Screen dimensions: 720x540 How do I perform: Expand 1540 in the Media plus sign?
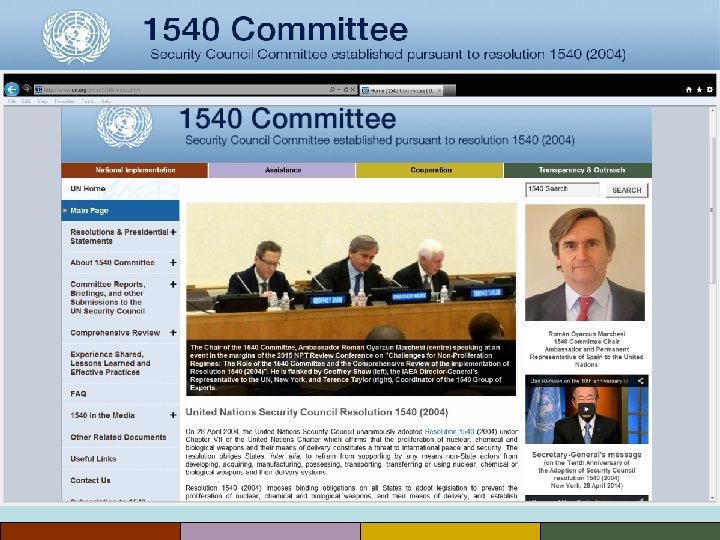click(173, 415)
